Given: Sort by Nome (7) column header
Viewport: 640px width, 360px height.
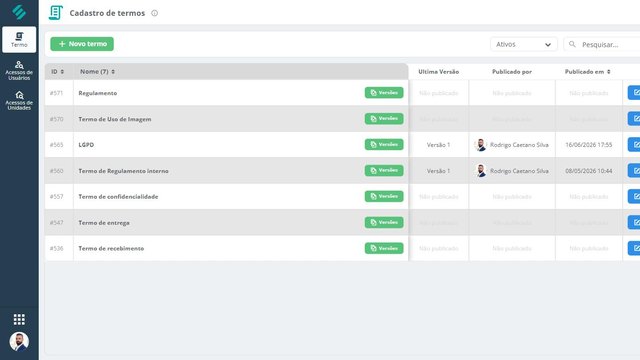Looking at the screenshot, I should (x=98, y=71).
